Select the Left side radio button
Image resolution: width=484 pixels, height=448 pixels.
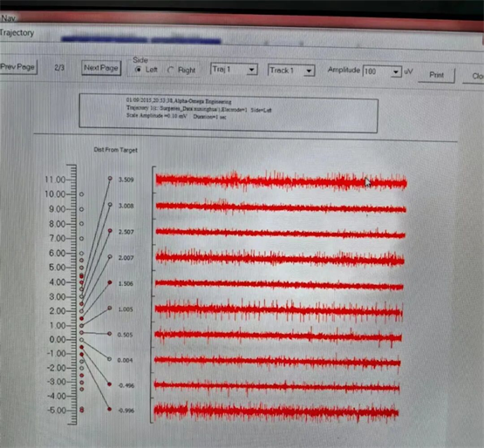coord(138,70)
